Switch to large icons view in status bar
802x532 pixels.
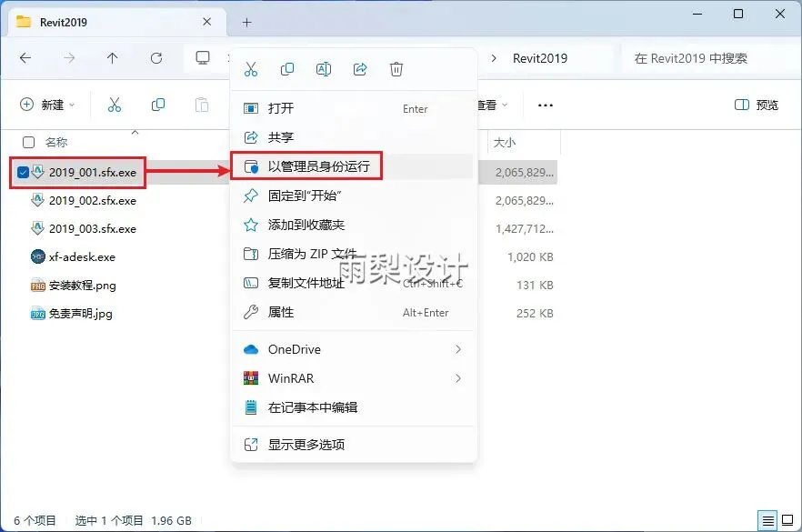(x=788, y=521)
